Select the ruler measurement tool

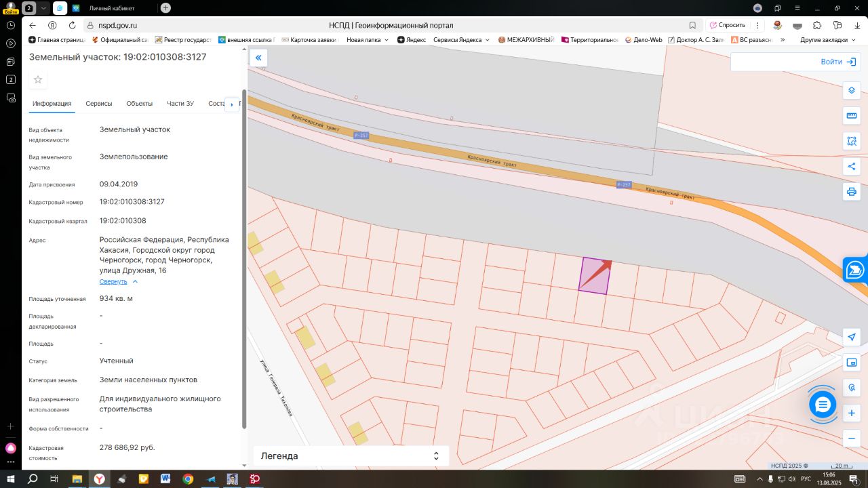coord(852,116)
